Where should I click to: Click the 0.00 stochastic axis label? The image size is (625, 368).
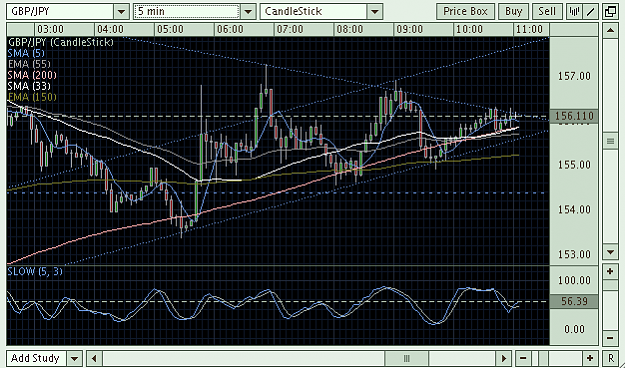tap(574, 329)
